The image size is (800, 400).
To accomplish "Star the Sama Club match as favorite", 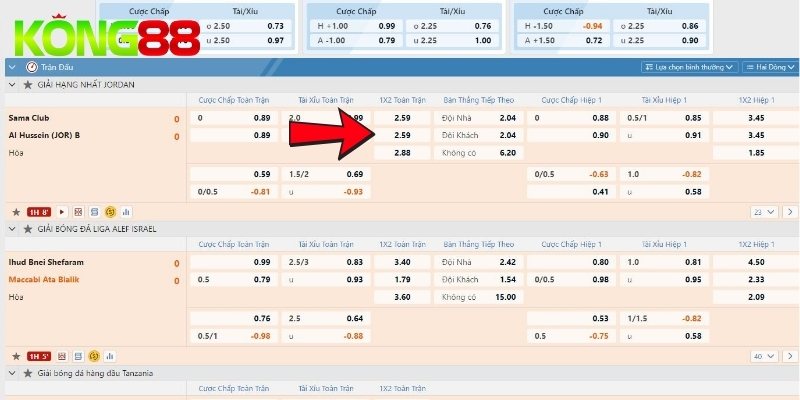I will [x=16, y=212].
